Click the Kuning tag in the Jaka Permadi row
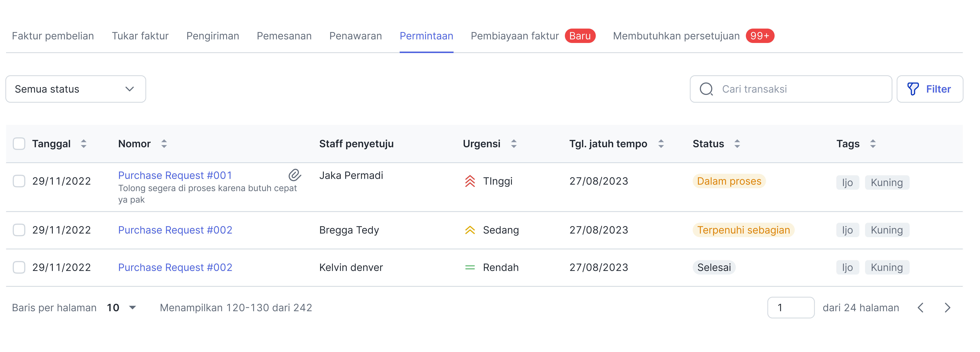The image size is (980, 352). pyautogui.click(x=887, y=182)
